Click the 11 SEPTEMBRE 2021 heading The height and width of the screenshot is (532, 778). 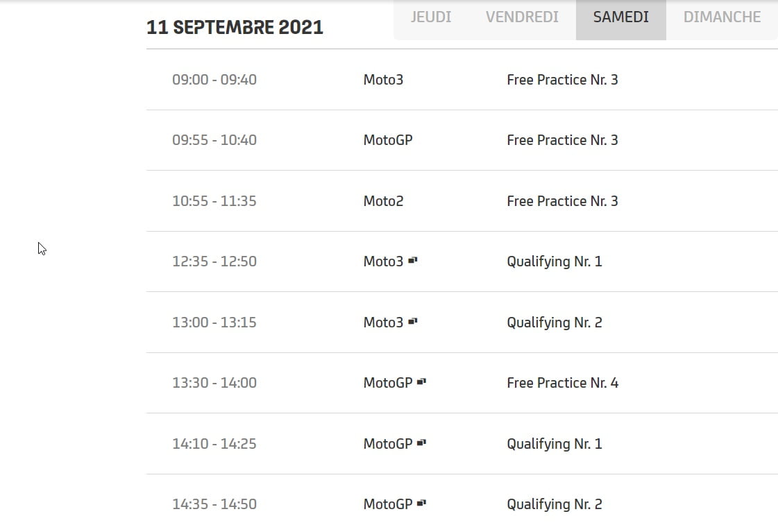pyautogui.click(x=235, y=28)
